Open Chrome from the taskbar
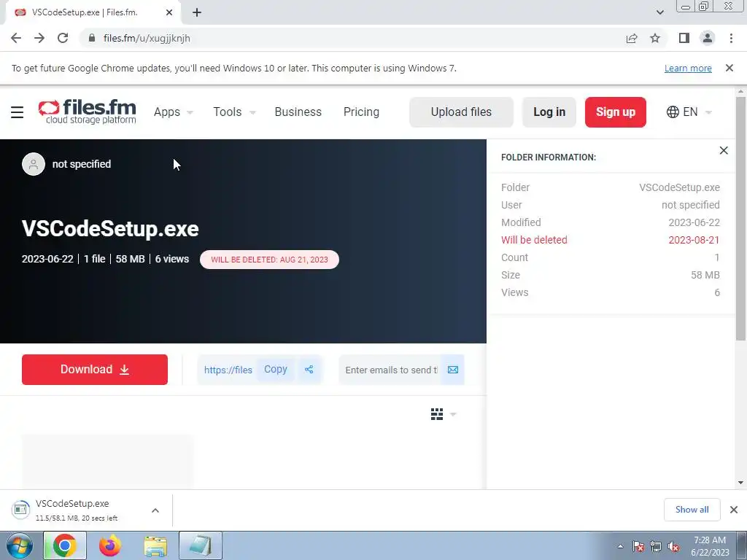This screenshot has width=747, height=560. (65, 545)
